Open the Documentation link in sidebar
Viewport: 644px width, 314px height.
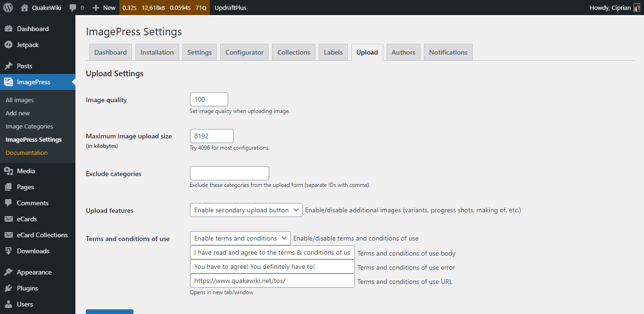coord(26,153)
